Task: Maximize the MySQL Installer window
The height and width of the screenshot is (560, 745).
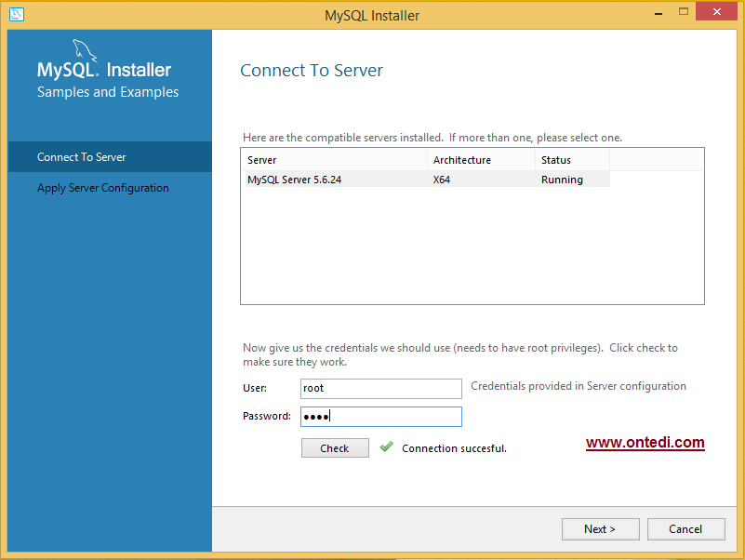Action: click(x=684, y=12)
